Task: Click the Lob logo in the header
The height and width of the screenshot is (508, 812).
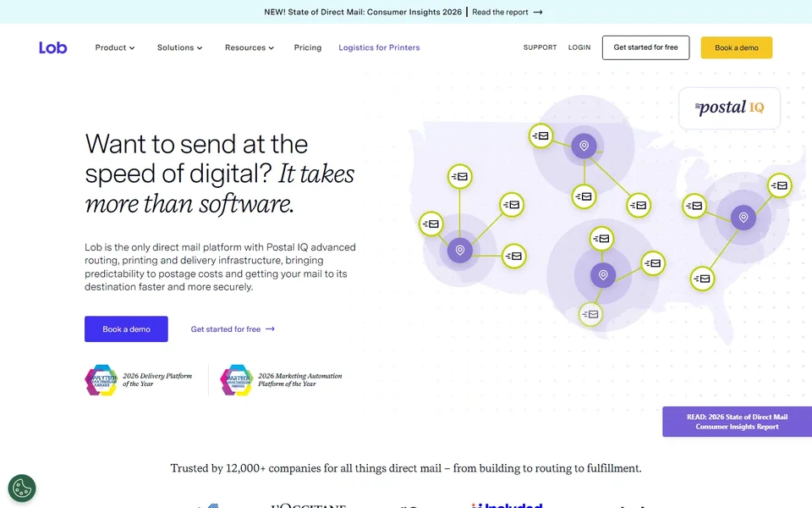Action: click(52, 47)
